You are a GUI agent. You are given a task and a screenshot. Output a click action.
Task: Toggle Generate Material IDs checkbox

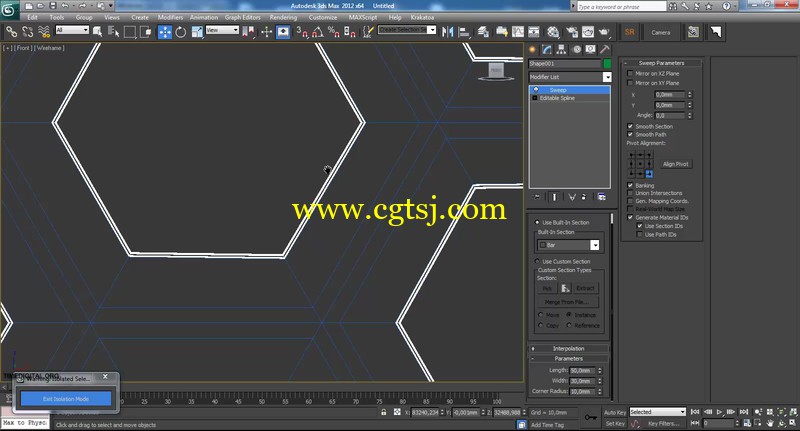pos(630,217)
